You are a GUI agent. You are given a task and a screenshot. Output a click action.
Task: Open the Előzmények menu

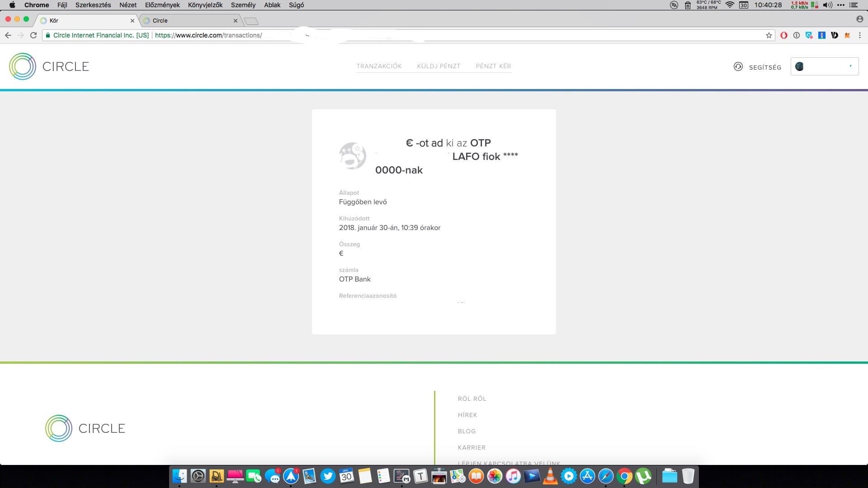(x=162, y=5)
